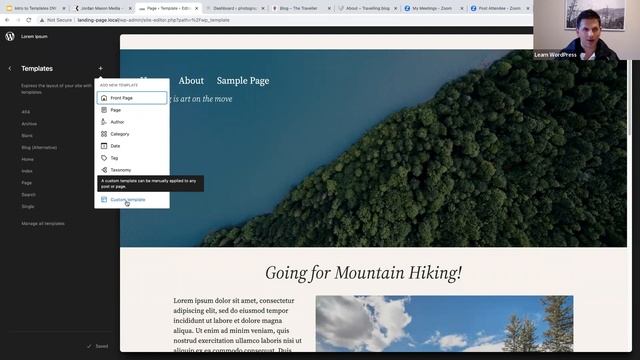The height and width of the screenshot is (360, 640).
Task: Open the Search template in the sidebar
Action: coord(29,195)
